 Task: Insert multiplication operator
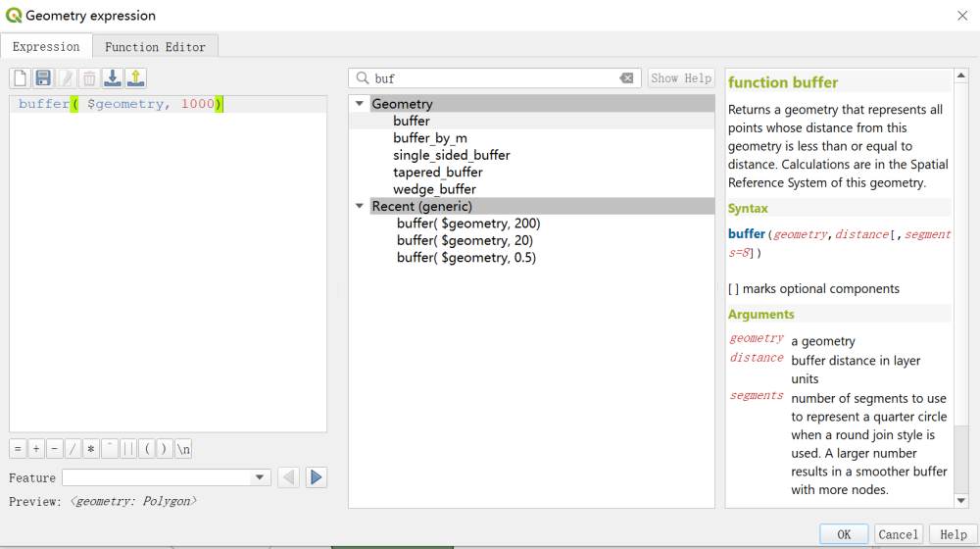click(x=91, y=449)
